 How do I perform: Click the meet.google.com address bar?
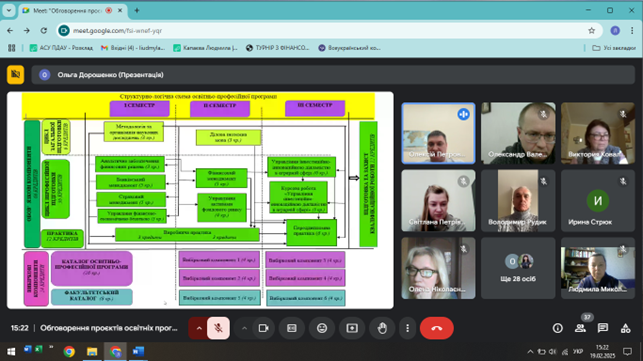pos(328,31)
